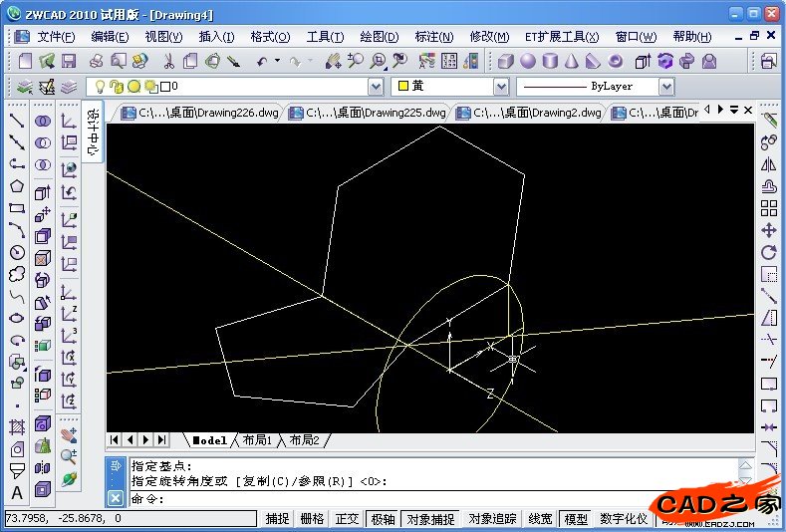Screen dimensions: 786x532
Task: Select the Spline draw tool
Action: click(x=17, y=296)
